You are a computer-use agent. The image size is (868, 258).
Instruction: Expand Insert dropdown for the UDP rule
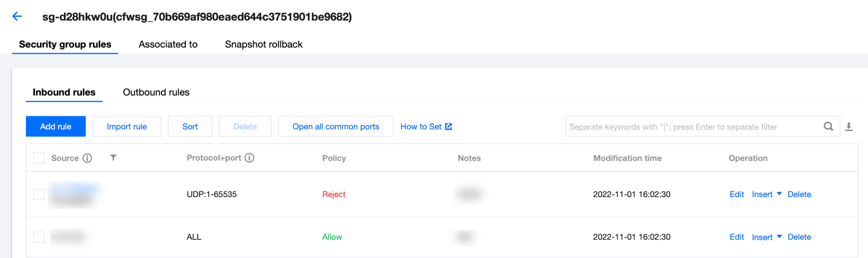(x=779, y=194)
